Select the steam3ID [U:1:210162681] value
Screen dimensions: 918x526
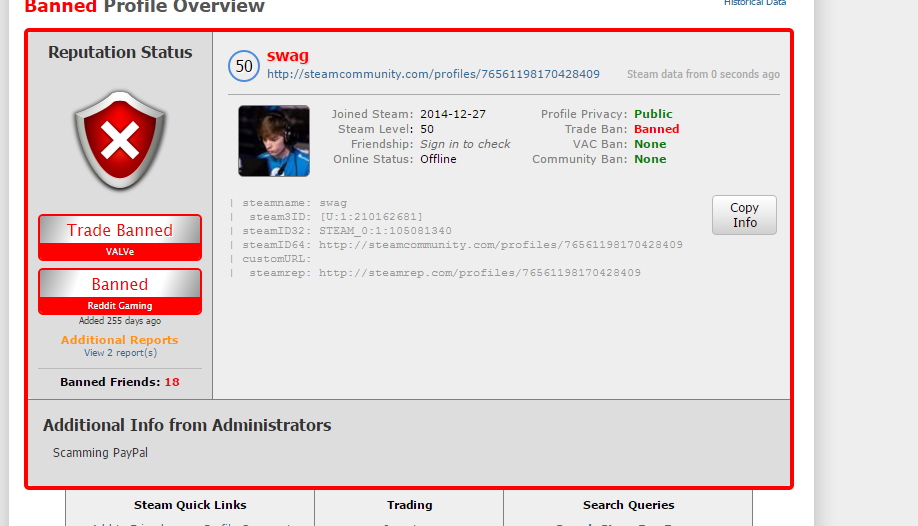click(x=371, y=217)
